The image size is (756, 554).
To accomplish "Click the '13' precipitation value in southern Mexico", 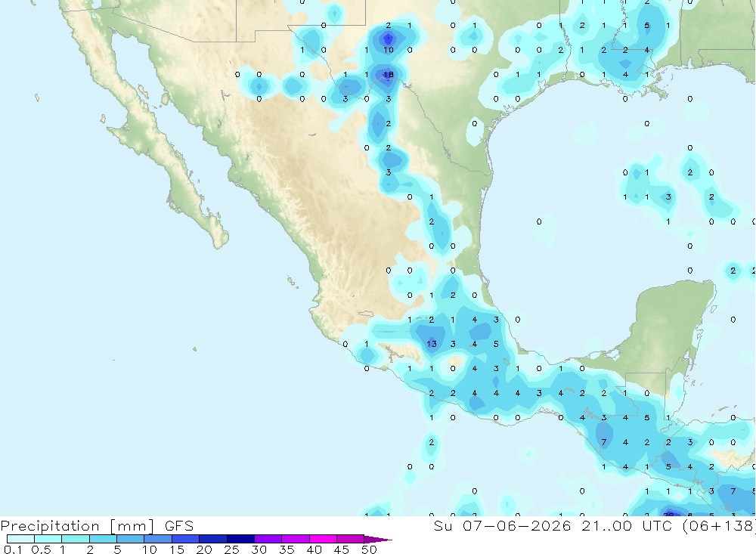I will coord(432,344).
